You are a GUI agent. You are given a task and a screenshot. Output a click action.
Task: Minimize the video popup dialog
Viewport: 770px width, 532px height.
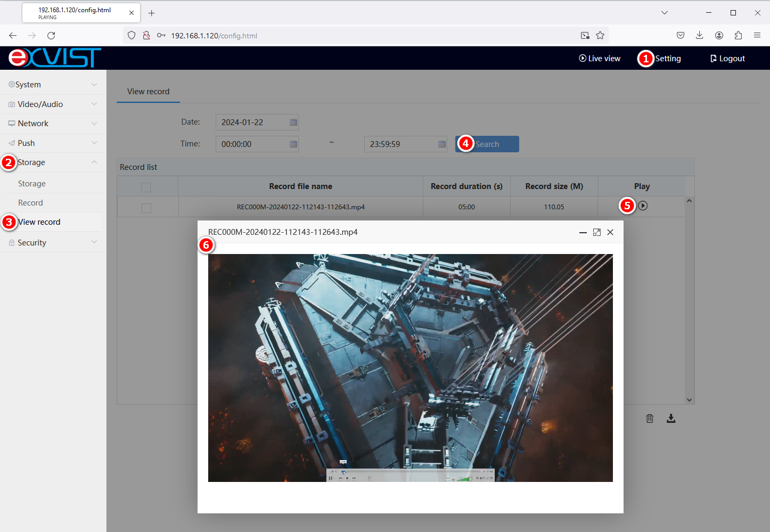point(583,232)
